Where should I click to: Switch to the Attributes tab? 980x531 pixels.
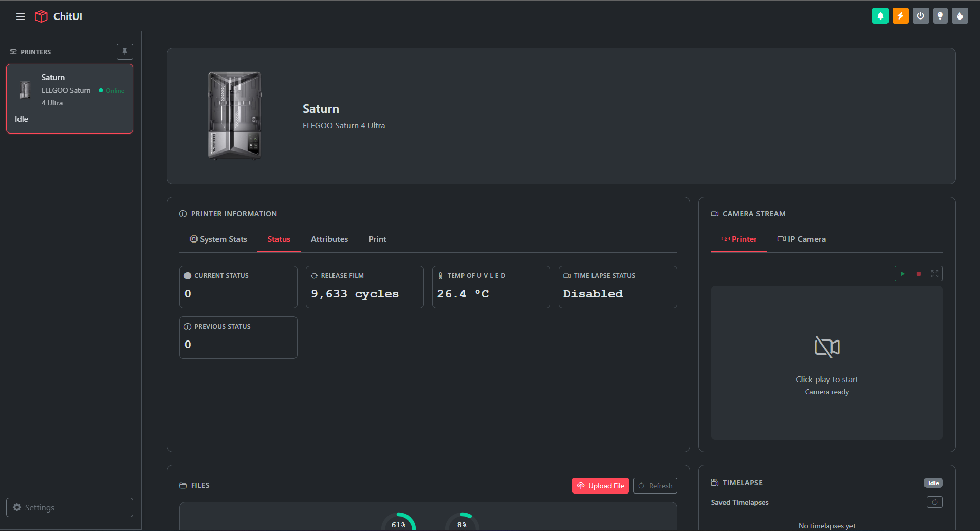click(329, 239)
